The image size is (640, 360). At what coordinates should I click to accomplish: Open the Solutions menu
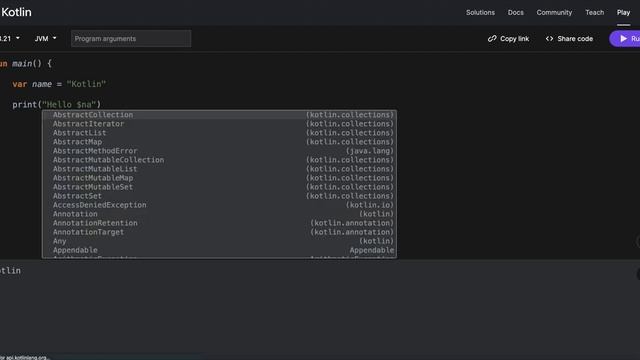pos(480,12)
